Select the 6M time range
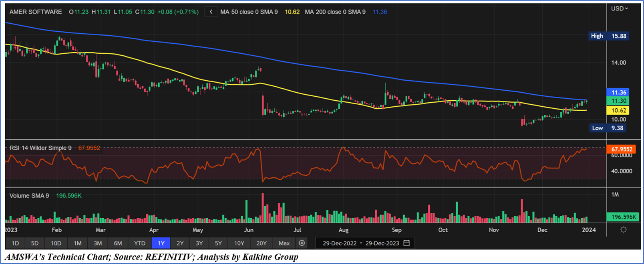The width and height of the screenshot is (644, 264). pyautogui.click(x=118, y=243)
